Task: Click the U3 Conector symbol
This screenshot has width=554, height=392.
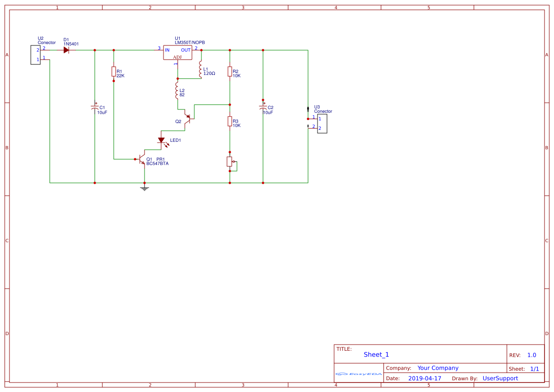Action: pos(322,123)
